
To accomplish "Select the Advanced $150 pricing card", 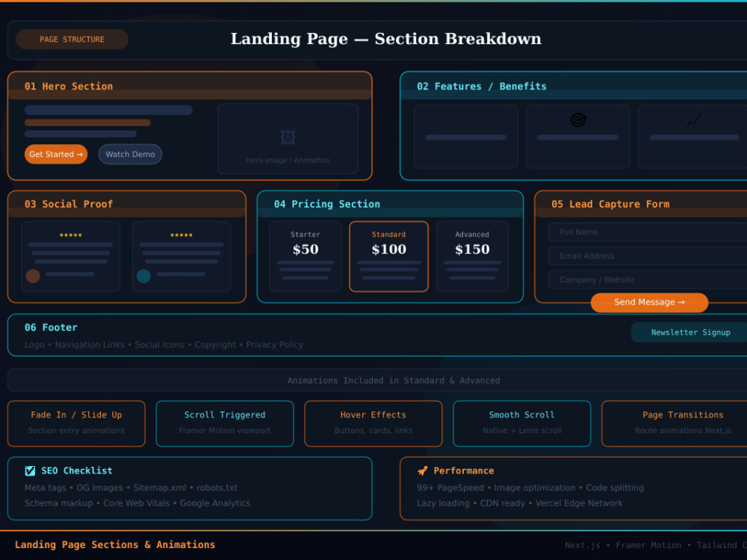I will (472, 257).
